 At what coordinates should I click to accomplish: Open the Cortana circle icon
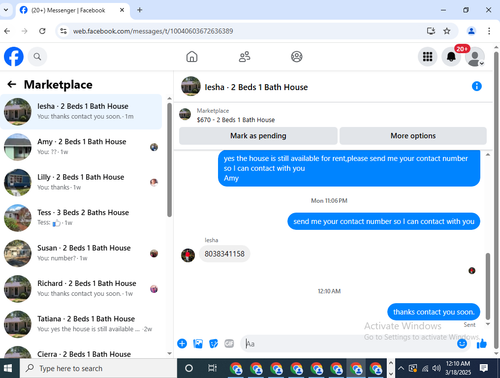(x=189, y=368)
